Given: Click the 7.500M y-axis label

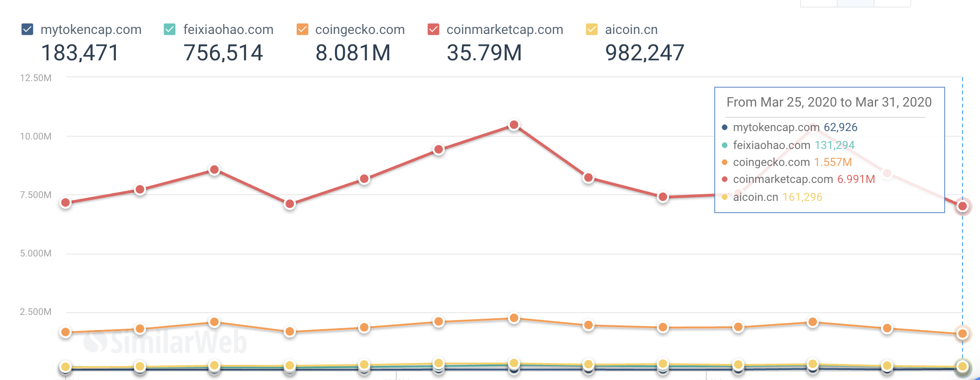Looking at the screenshot, I should (x=36, y=195).
